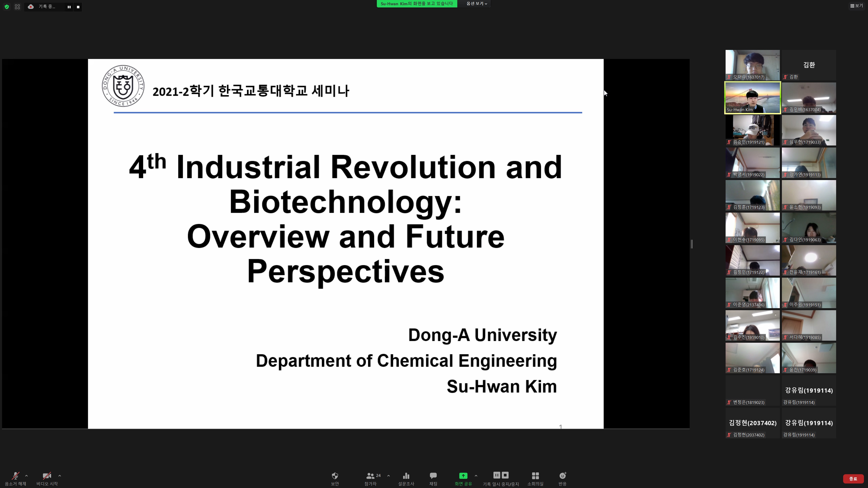868x488 pixels.
Task: Expand audio options arrow beside mute button
Action: click(27, 476)
